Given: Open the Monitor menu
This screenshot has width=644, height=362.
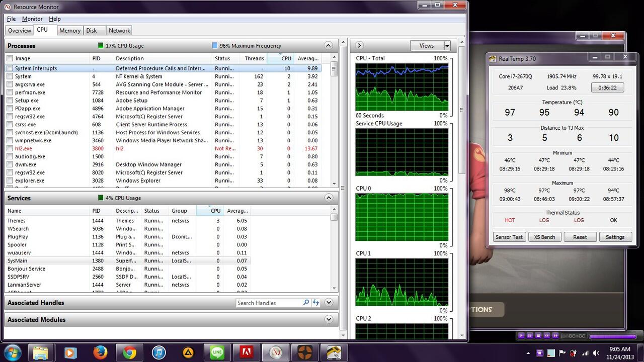Looking at the screenshot, I should point(32,19).
